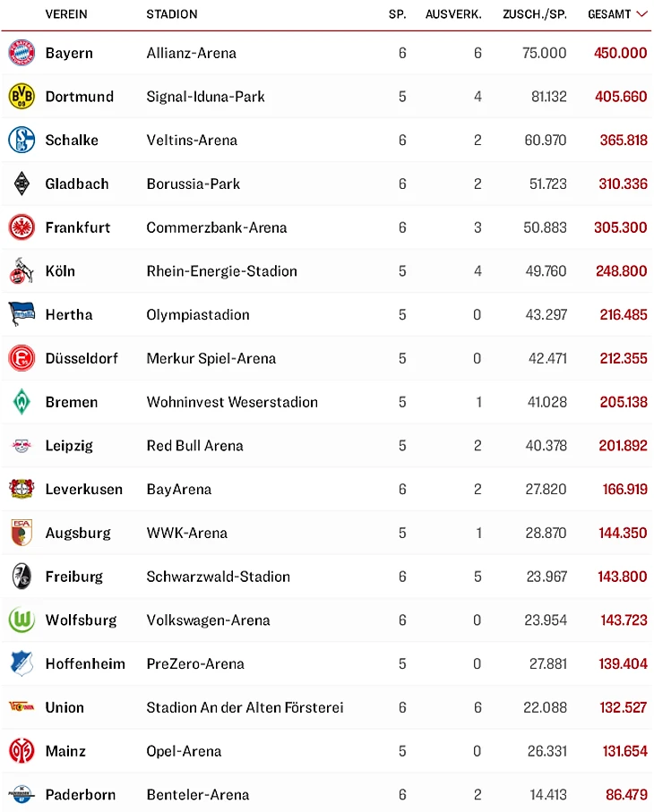
Task: Click the Köln club logo
Action: coord(22,271)
